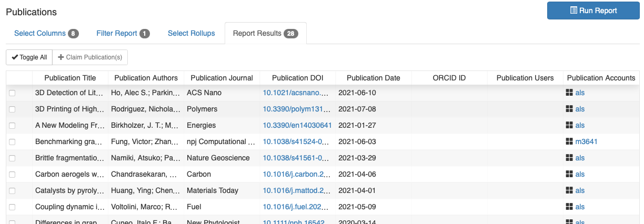Screen dimensions: 644x224
Task: Open the m3641 account link
Action: coord(586,141)
